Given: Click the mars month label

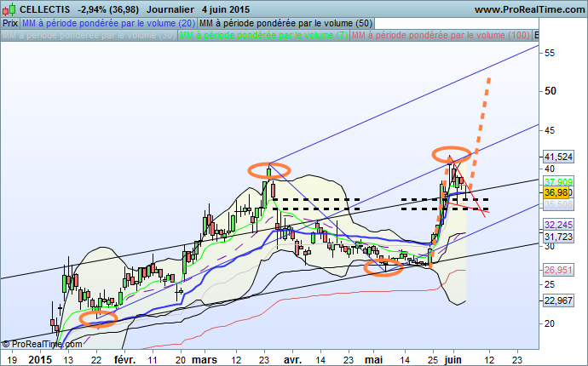Looking at the screenshot, I should click(x=205, y=360).
